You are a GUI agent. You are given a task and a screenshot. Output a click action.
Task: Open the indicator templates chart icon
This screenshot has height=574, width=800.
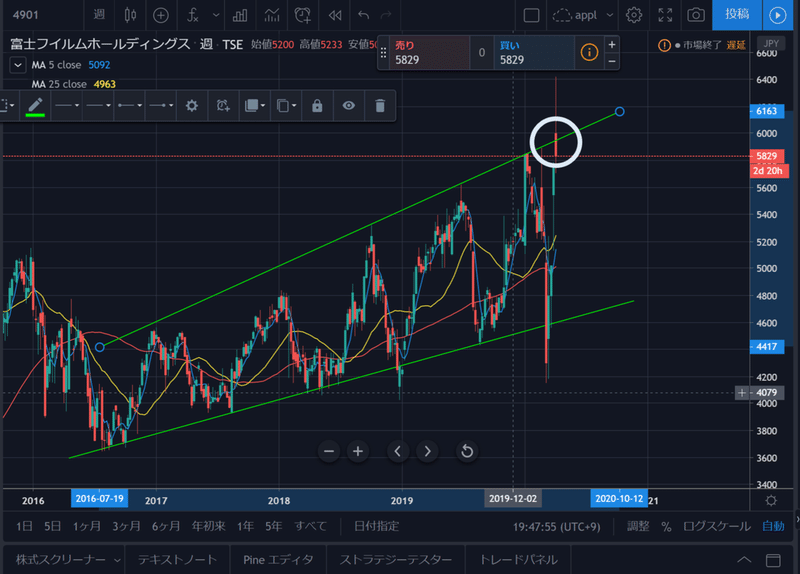pos(271,15)
